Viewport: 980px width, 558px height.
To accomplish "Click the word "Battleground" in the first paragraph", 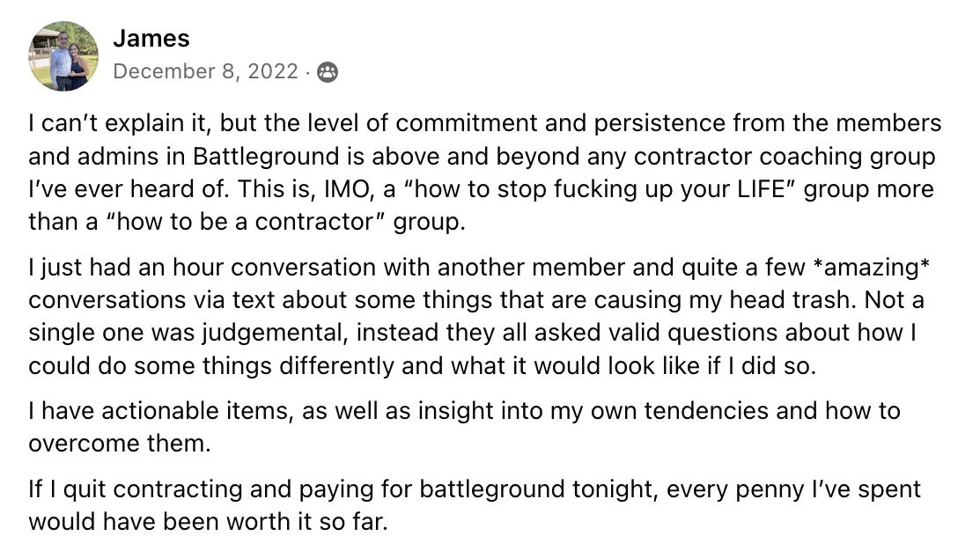I will pyautogui.click(x=266, y=157).
